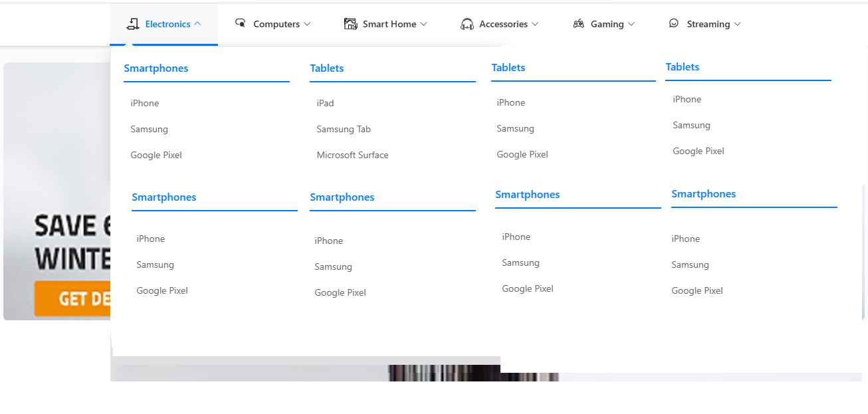Select the Electronics menu label

point(167,24)
